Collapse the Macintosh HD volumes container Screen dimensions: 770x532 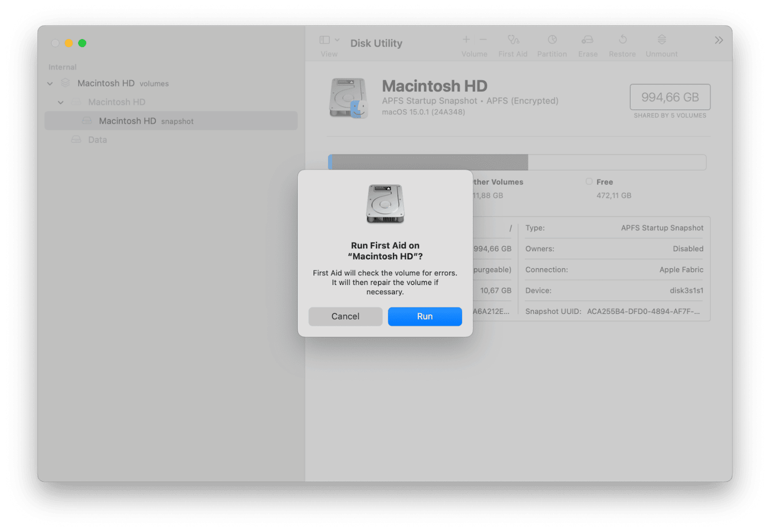[x=50, y=84]
